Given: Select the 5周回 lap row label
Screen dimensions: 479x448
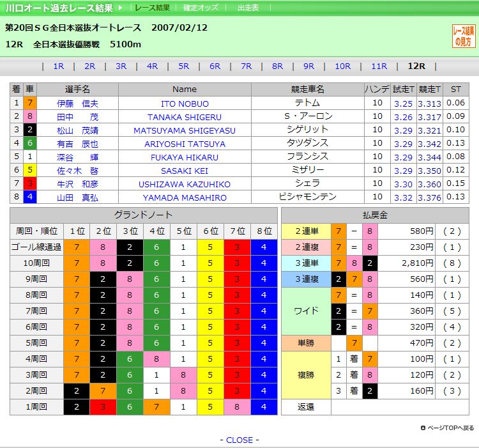Looking at the screenshot, I should pos(36,343).
